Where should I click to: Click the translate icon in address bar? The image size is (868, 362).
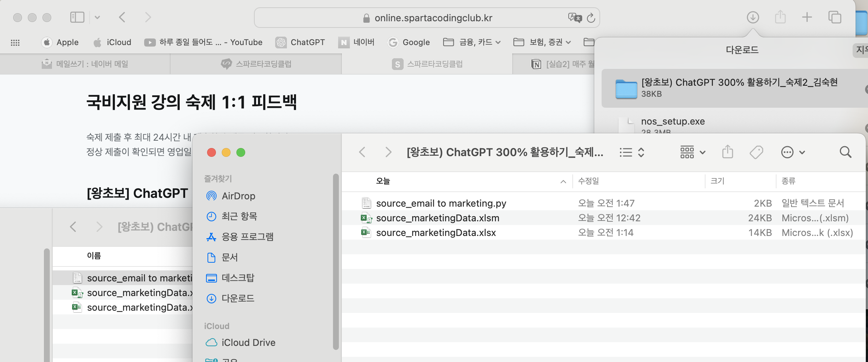click(575, 18)
